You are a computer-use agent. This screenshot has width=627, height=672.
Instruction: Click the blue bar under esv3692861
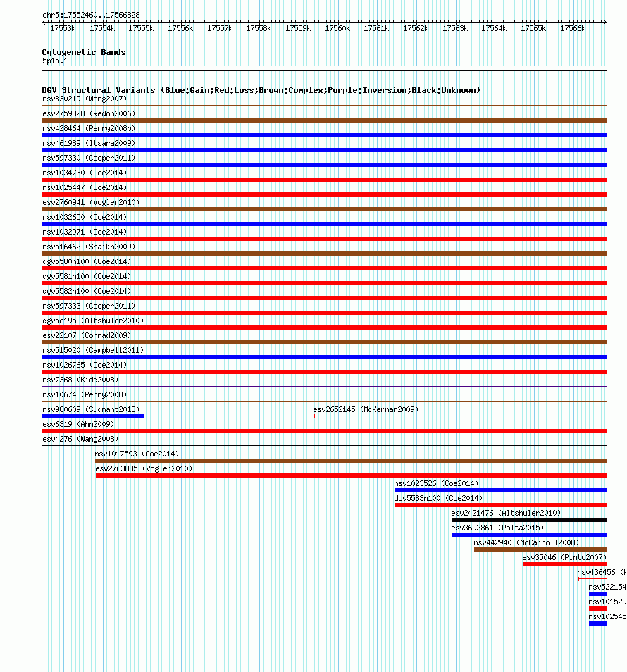pos(529,535)
